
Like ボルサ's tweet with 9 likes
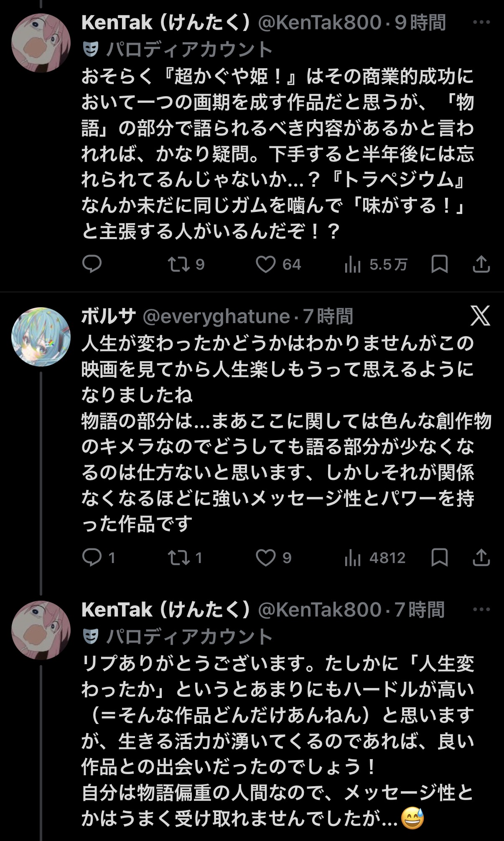pos(266,558)
